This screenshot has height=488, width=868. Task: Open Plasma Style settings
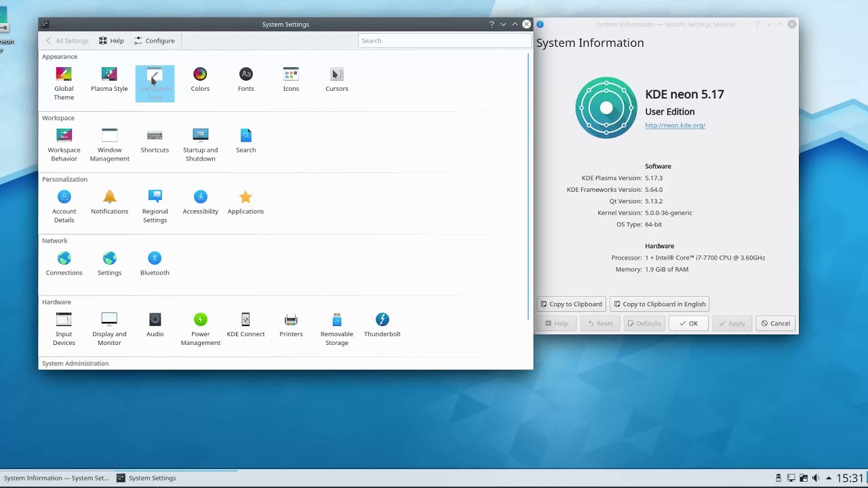[x=109, y=80]
